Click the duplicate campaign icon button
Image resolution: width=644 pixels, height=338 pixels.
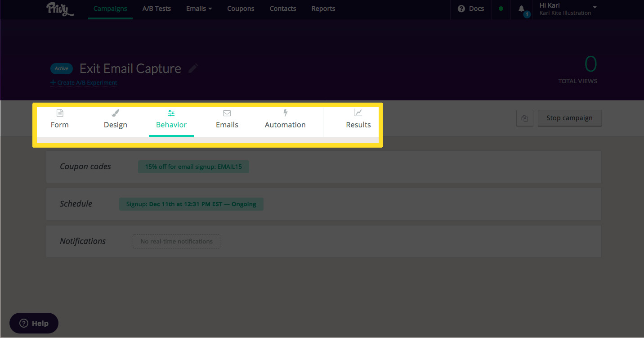[x=524, y=118]
